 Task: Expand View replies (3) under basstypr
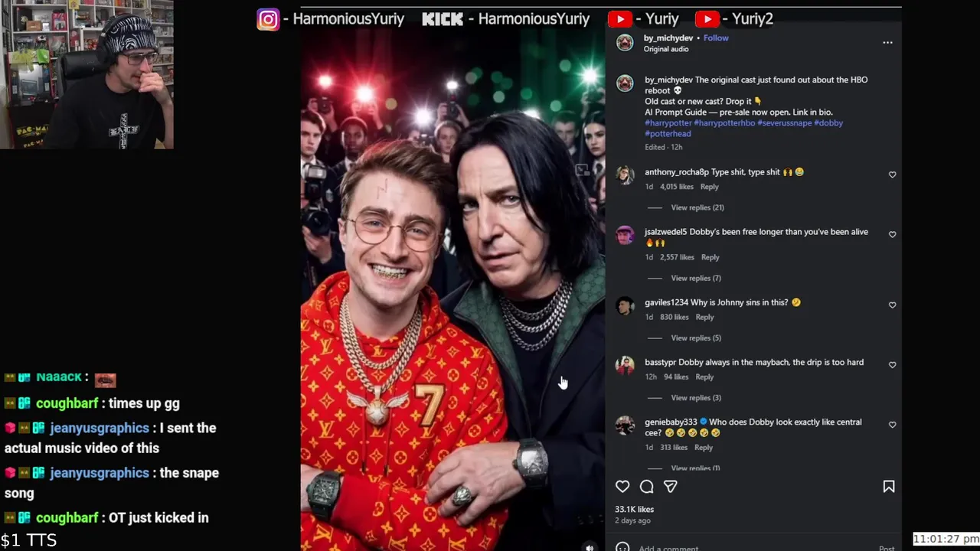pyautogui.click(x=696, y=398)
